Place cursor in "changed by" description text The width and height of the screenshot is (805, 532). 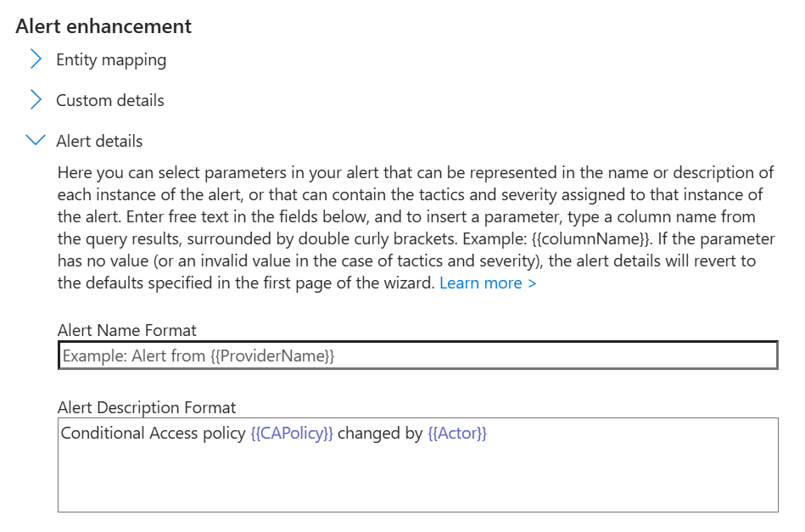click(380, 434)
